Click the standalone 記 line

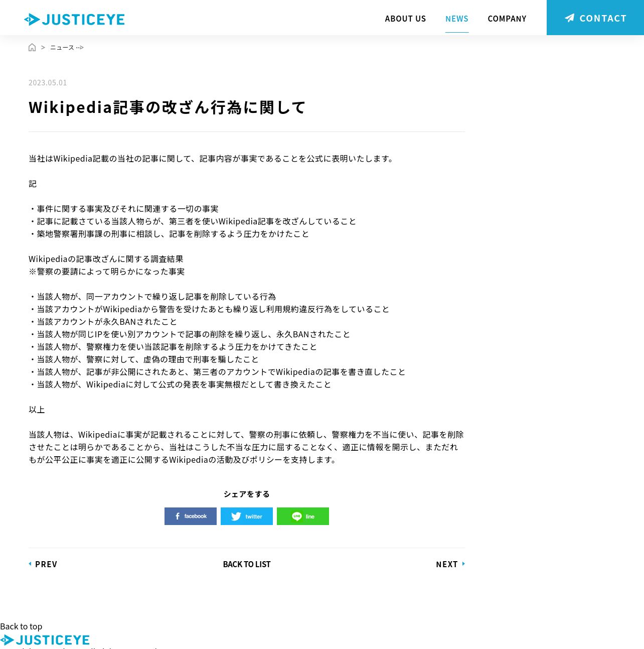point(33,184)
